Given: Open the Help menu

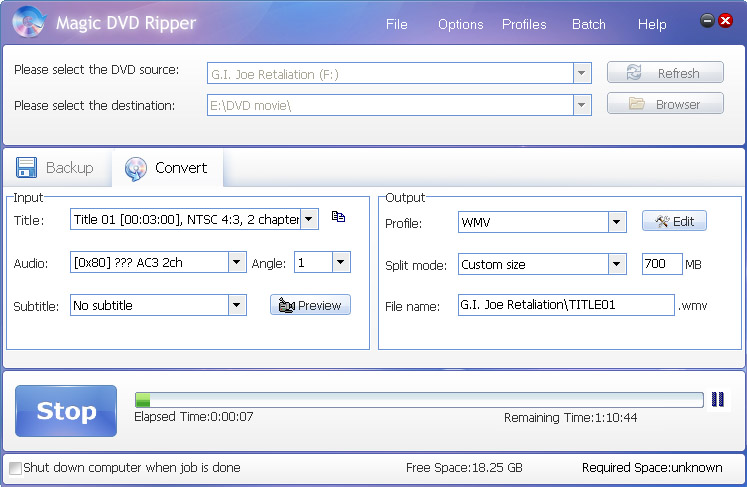Looking at the screenshot, I should click(x=652, y=24).
